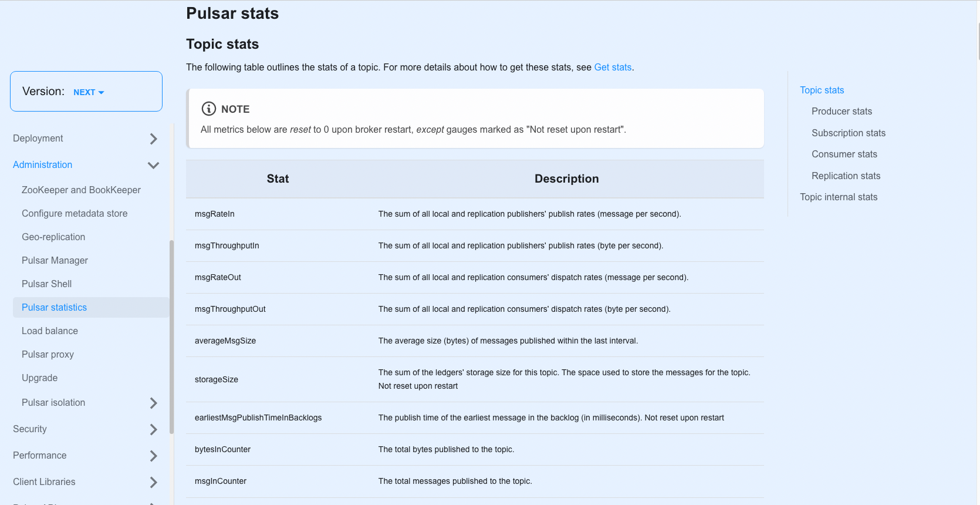The width and height of the screenshot is (980, 505).
Task: Open Pulsar isolation in the sidebar
Action: tap(53, 403)
